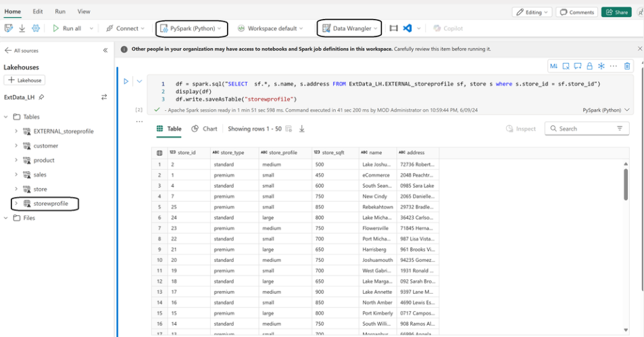Open notebook settings gear icon

point(36,28)
